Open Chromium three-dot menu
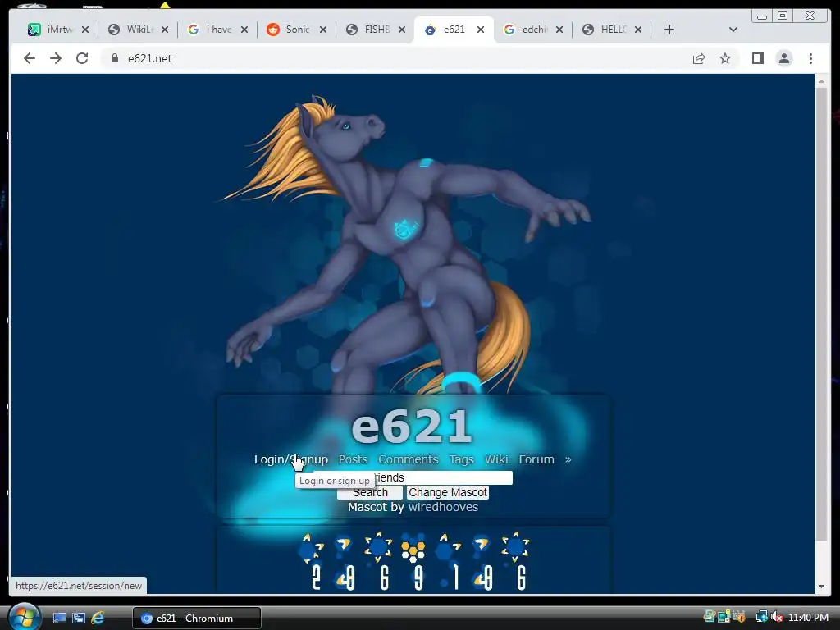Image resolution: width=840 pixels, height=630 pixels. click(x=810, y=58)
